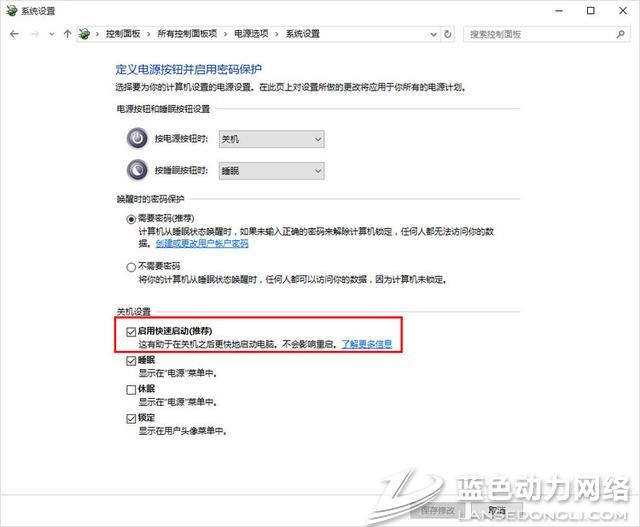The width and height of the screenshot is (640, 527).
Task: Click the 了解更多信息 link
Action: pyautogui.click(x=366, y=343)
